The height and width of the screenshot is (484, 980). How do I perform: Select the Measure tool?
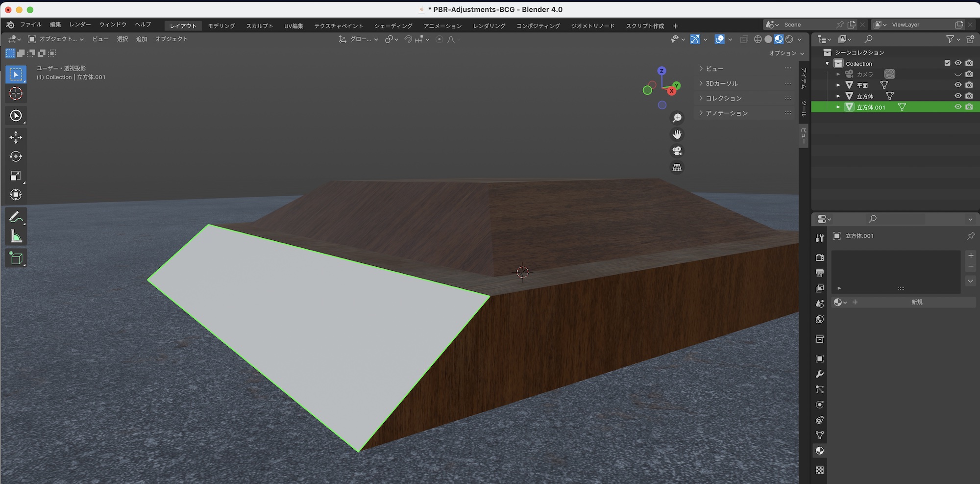[x=16, y=237]
